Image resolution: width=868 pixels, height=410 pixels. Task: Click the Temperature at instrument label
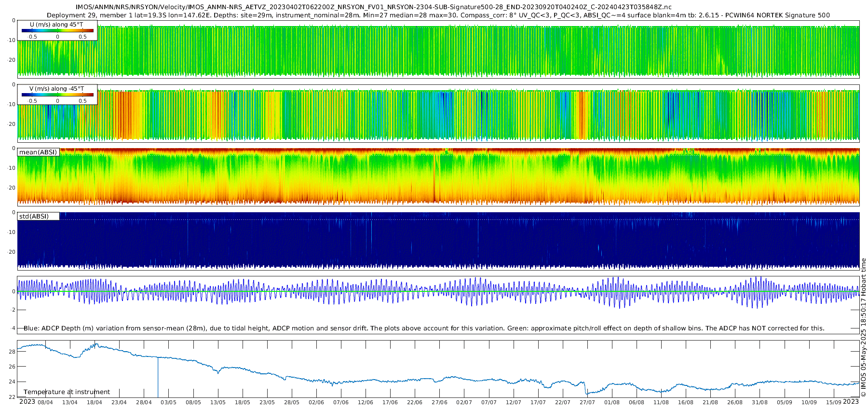67,392
